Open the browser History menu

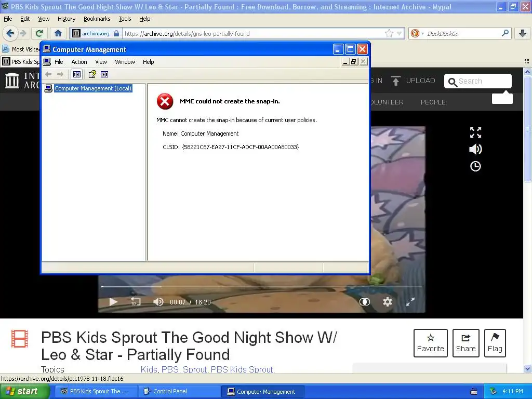pyautogui.click(x=66, y=19)
